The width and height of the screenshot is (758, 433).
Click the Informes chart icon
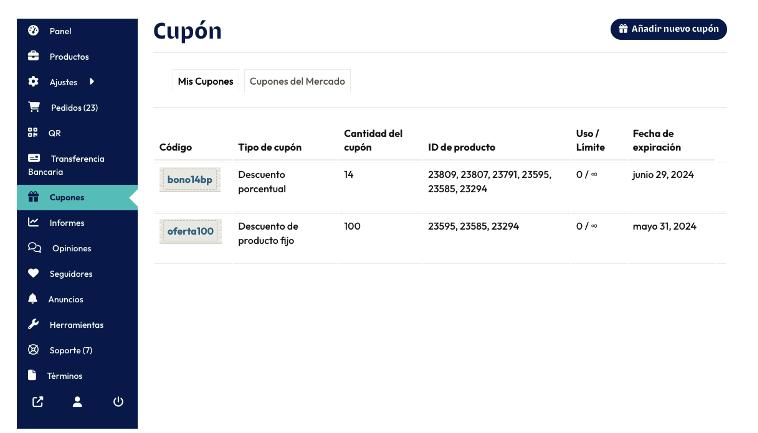(x=33, y=222)
